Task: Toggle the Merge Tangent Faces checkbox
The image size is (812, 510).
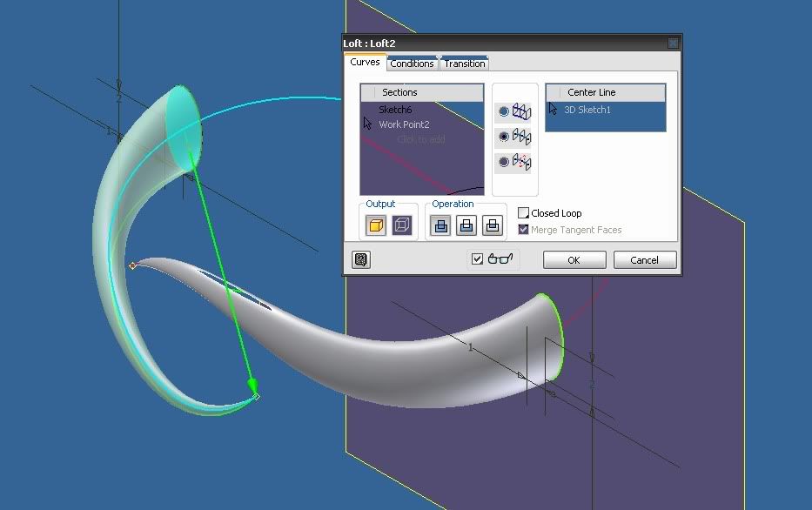Action: [x=524, y=230]
